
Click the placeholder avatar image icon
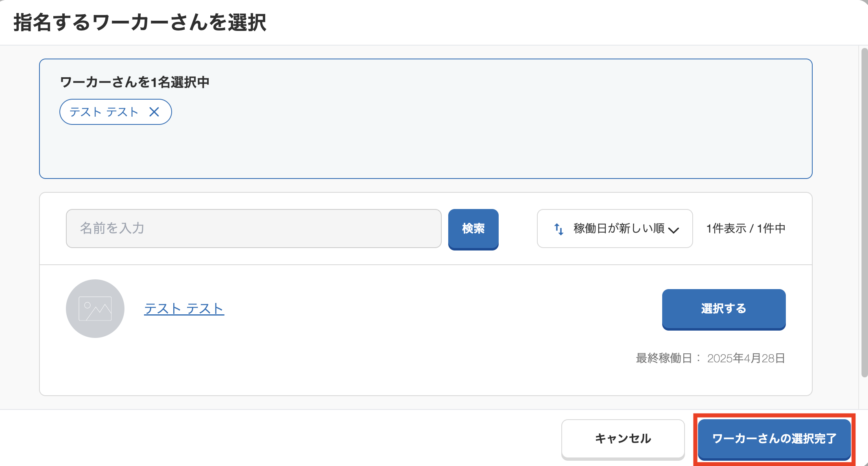95,308
